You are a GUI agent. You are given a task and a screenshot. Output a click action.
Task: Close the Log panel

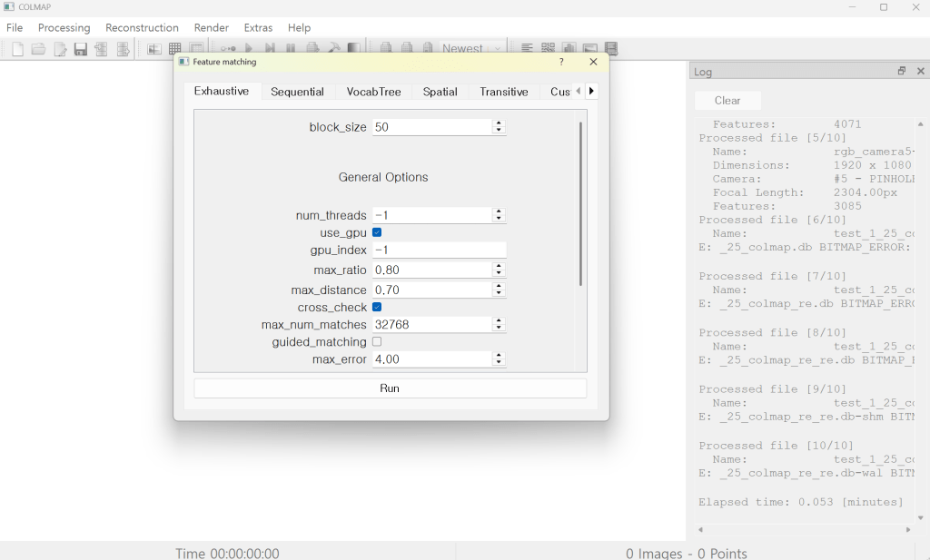point(920,71)
